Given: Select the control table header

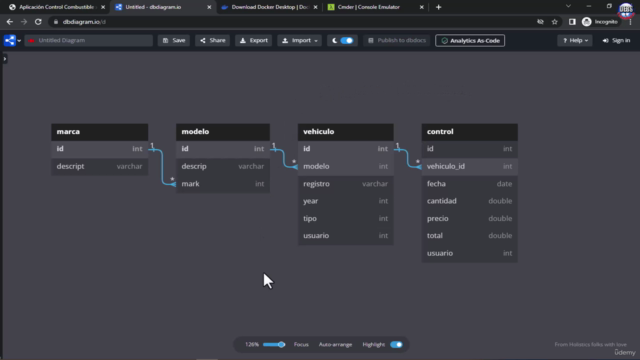Looking at the screenshot, I should 469,132.
